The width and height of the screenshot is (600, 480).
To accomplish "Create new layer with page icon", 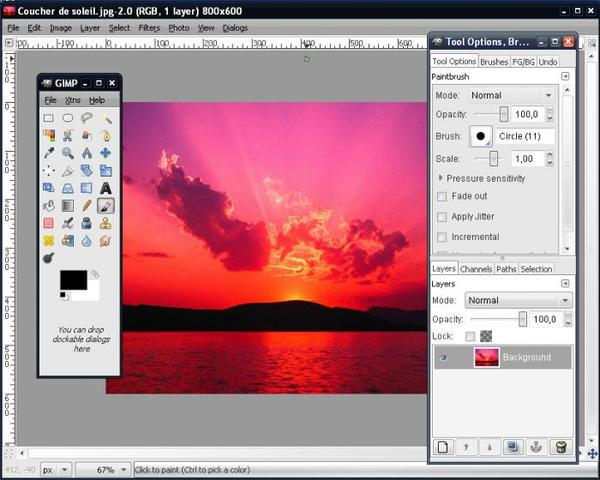I will 443,447.
